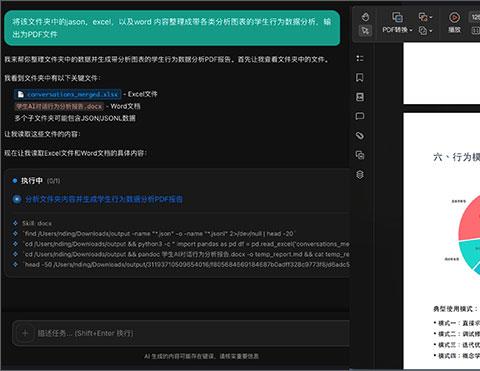Click the green user prompt message bubble

point(172,28)
